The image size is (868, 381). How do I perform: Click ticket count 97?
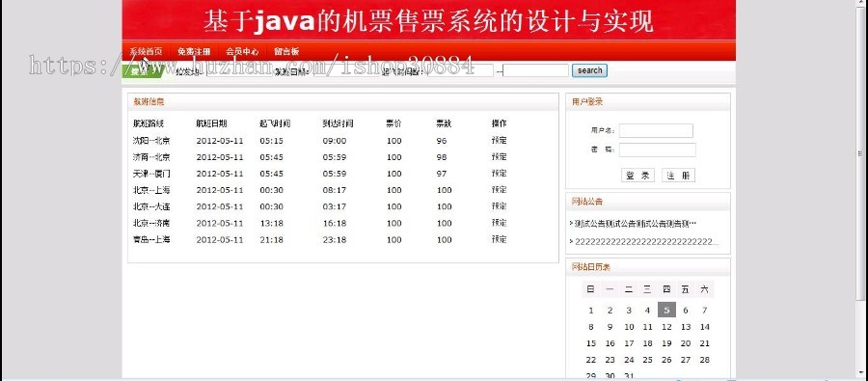point(441,174)
